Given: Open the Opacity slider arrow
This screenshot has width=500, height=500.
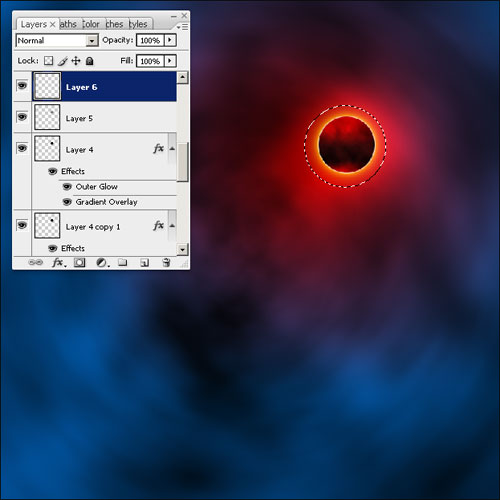Looking at the screenshot, I should pyautogui.click(x=170, y=40).
